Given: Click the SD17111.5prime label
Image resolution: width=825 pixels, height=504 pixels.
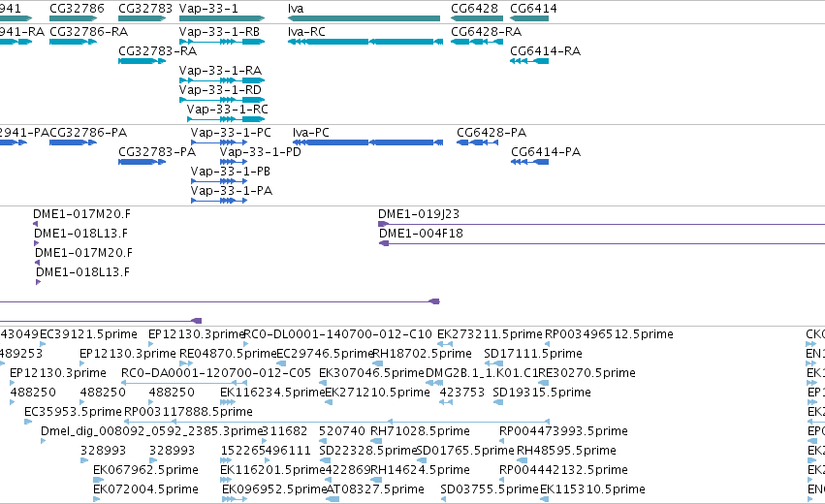Looking at the screenshot, I should pos(533,354).
